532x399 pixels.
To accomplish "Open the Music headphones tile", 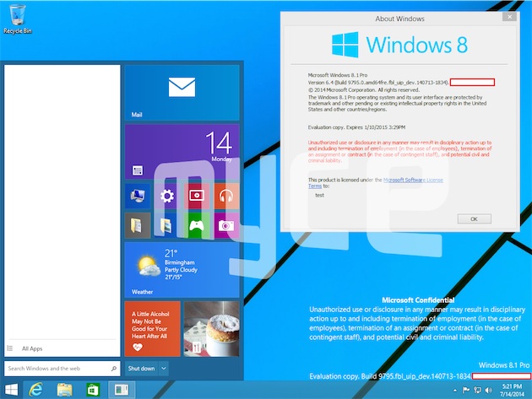I will click(x=226, y=196).
